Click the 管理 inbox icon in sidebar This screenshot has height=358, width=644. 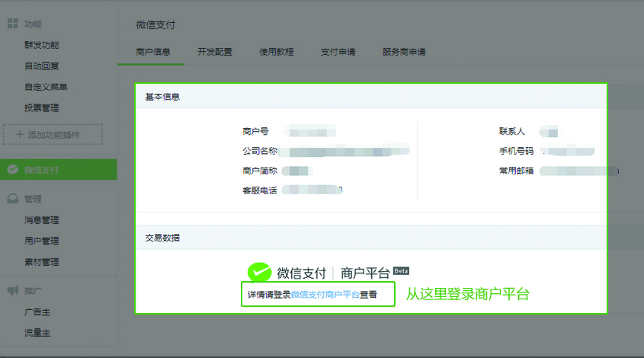pyautogui.click(x=13, y=199)
